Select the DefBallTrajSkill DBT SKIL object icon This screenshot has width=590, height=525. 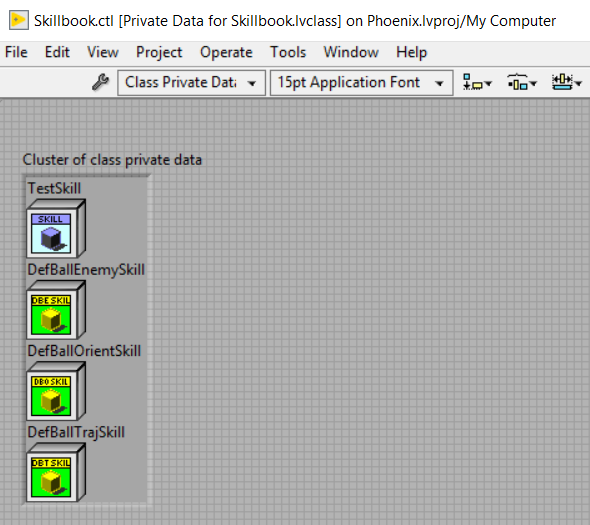56,473
